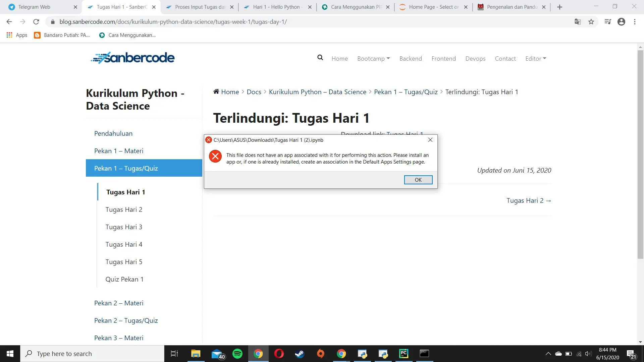
Task: Reload the page with the refresh icon
Action: coord(36,22)
